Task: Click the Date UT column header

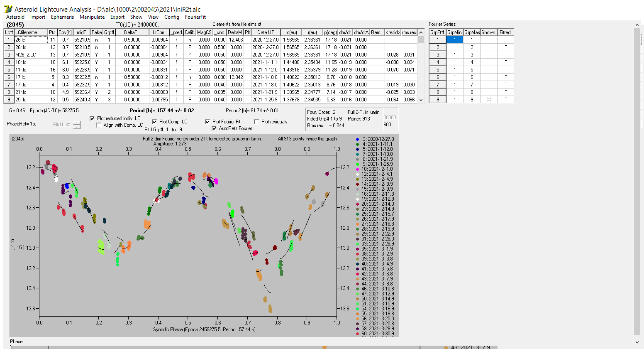Action: 266,32
